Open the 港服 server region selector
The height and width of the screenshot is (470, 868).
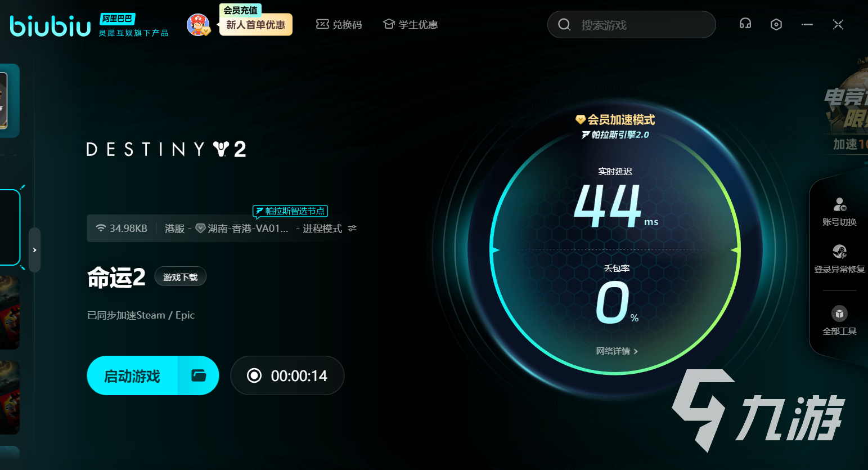(x=175, y=229)
